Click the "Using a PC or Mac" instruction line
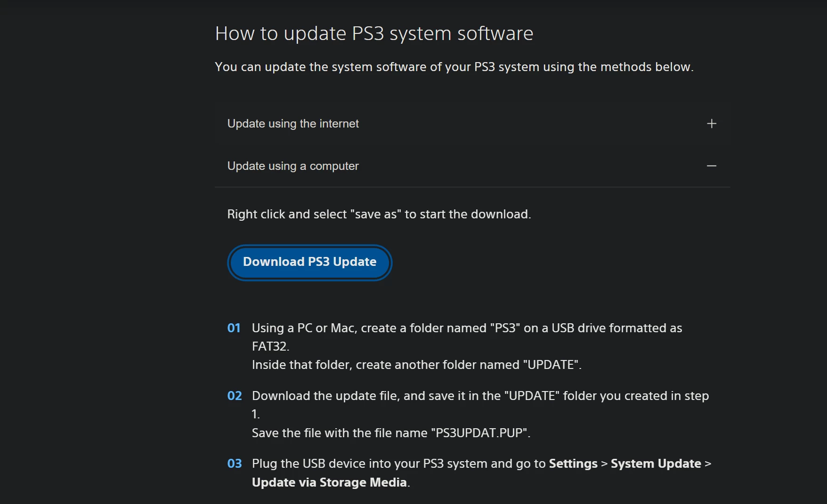Screen dimensions: 827x504 (466, 328)
